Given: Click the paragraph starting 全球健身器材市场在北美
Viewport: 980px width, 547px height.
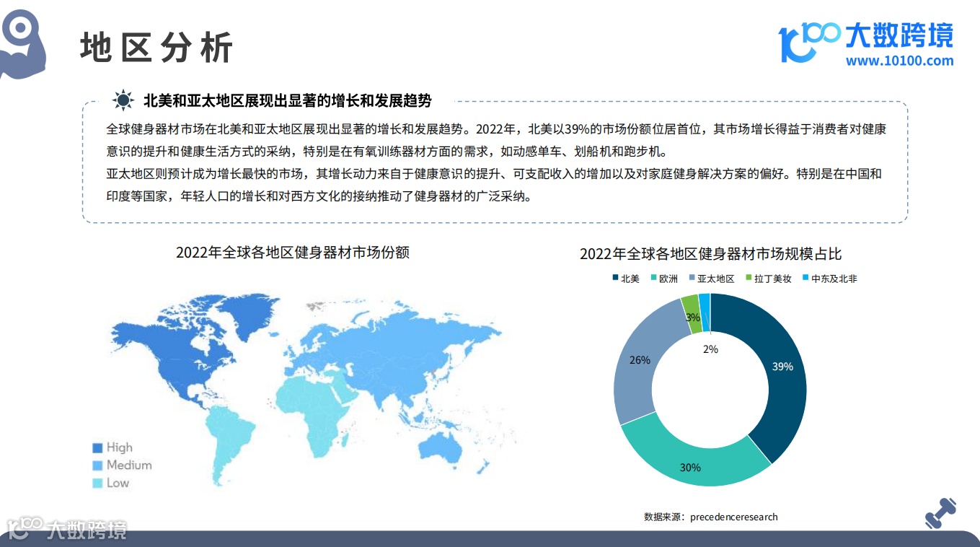Looking at the screenshot, I should pyautogui.click(x=496, y=141).
